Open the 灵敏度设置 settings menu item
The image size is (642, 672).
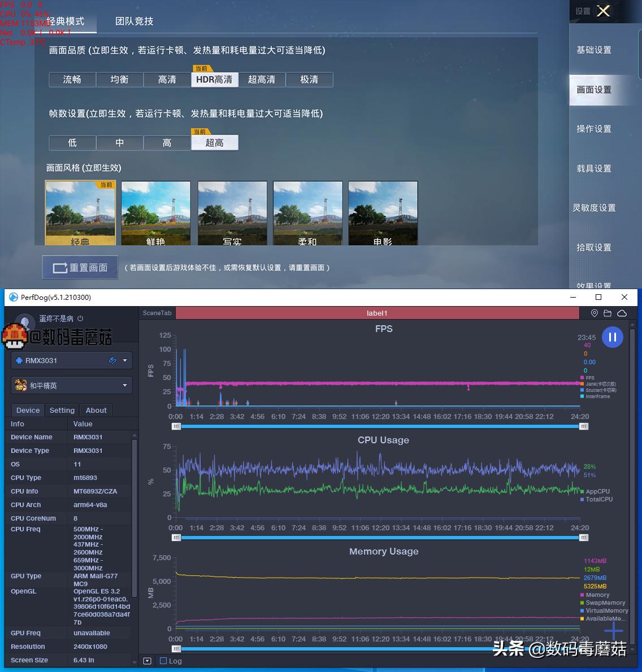click(x=593, y=207)
